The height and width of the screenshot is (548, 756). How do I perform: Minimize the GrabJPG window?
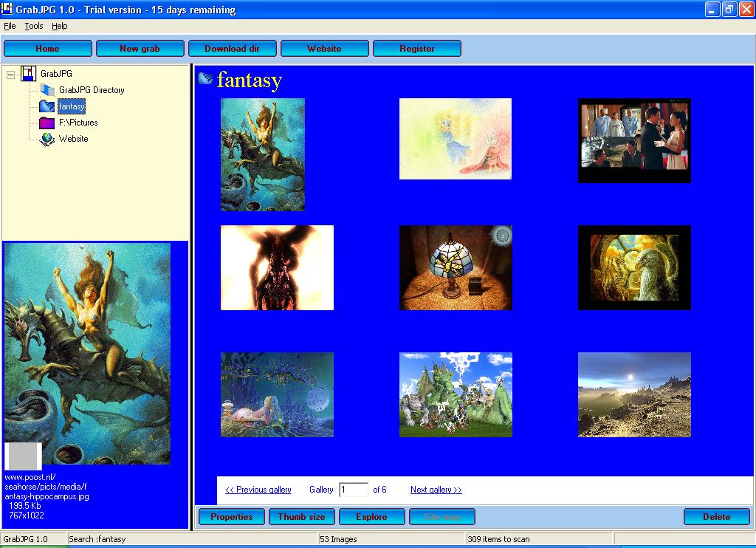pyautogui.click(x=712, y=9)
